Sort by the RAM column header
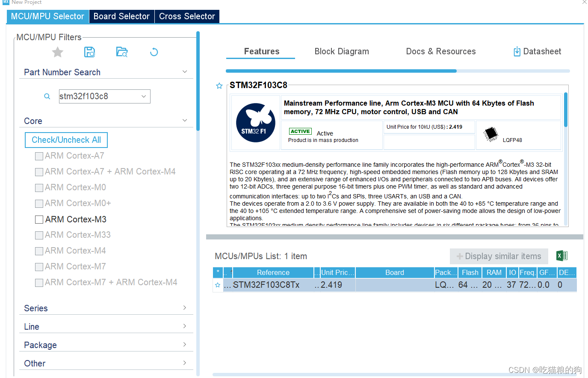 tap(494, 272)
